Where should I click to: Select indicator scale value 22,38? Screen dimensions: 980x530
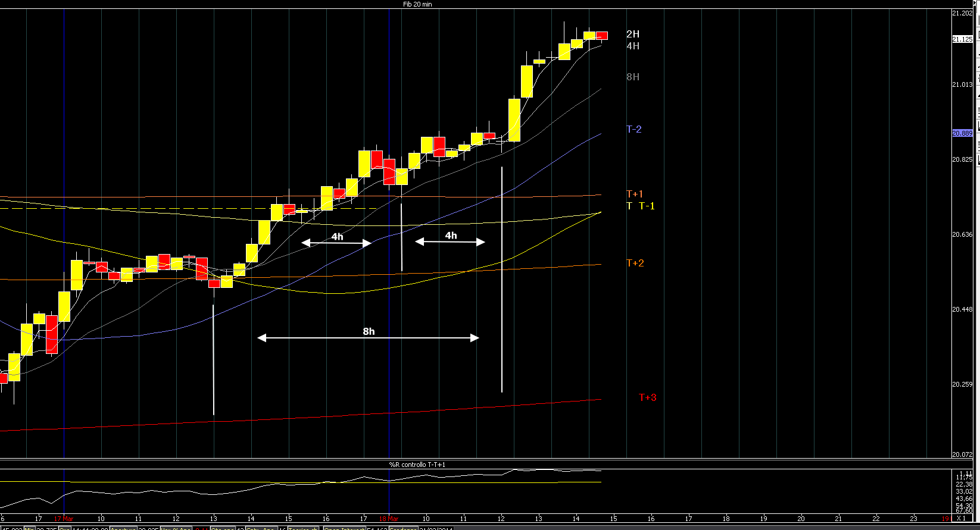[964, 484]
